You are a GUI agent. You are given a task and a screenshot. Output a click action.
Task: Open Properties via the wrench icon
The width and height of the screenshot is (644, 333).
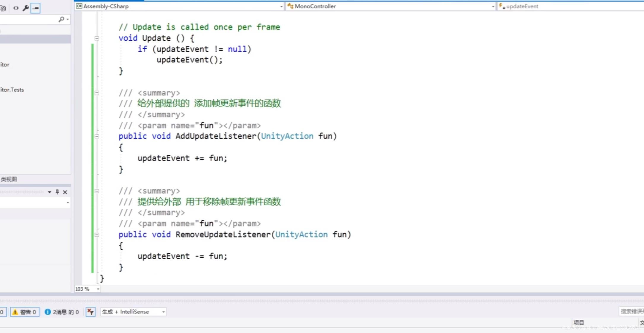point(26,8)
